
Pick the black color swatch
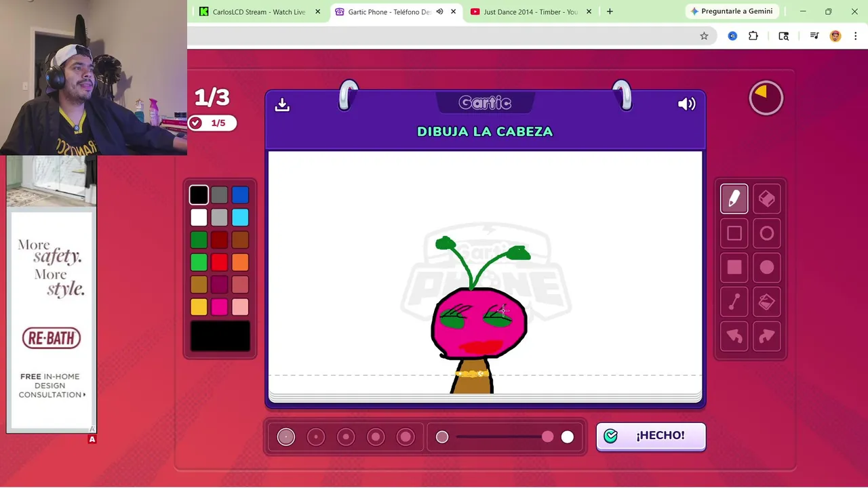point(199,195)
